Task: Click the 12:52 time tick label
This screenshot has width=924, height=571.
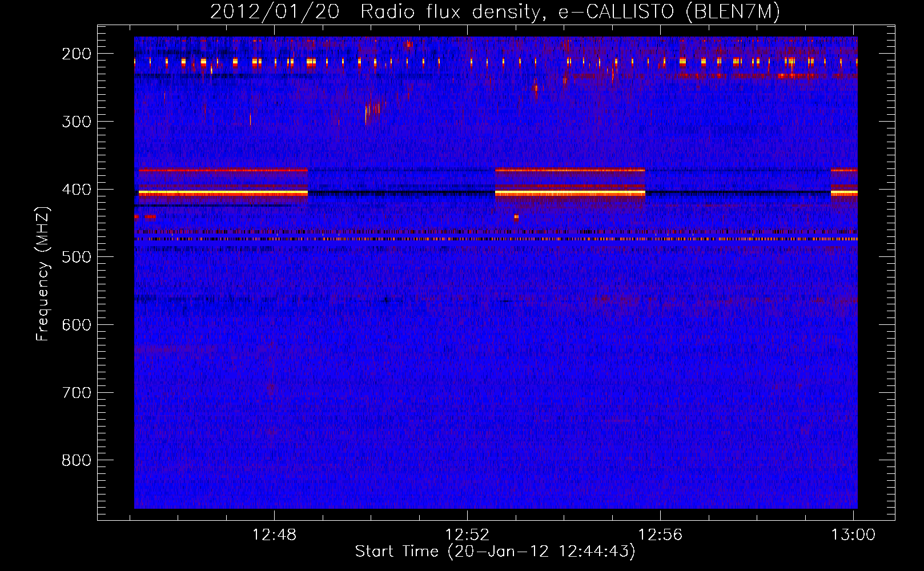Action: coord(468,535)
